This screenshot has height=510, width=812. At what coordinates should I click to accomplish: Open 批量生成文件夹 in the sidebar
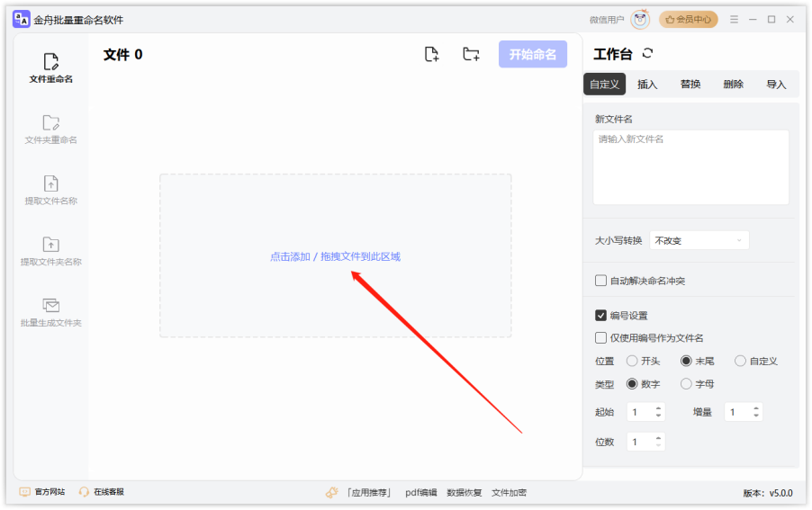pyautogui.click(x=50, y=312)
